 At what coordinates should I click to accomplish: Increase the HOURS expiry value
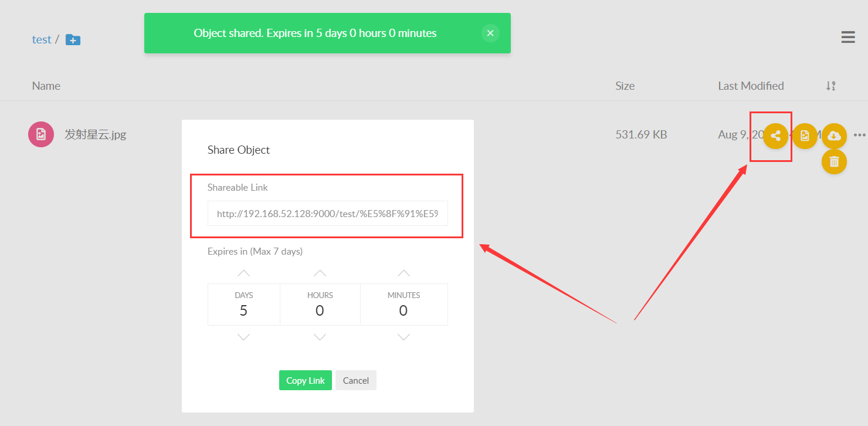tap(320, 273)
